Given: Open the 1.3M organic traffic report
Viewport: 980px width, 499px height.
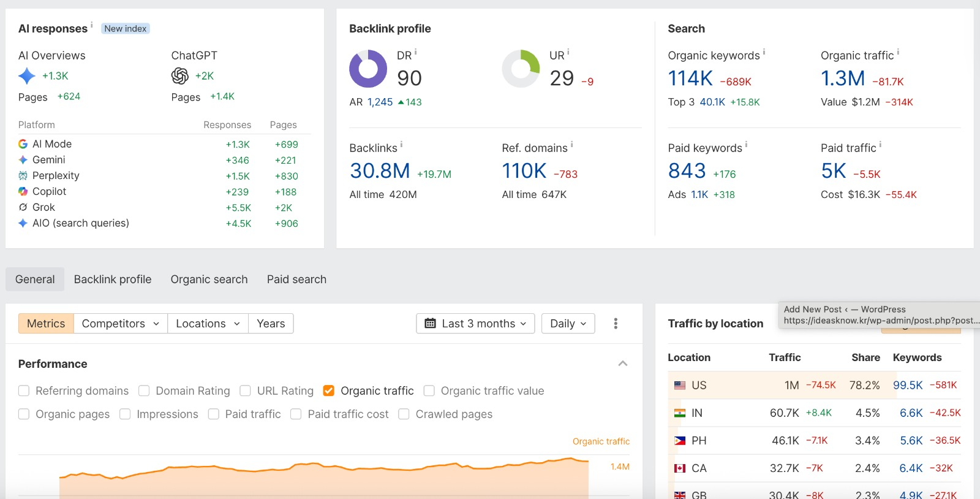Looking at the screenshot, I should 843,78.
